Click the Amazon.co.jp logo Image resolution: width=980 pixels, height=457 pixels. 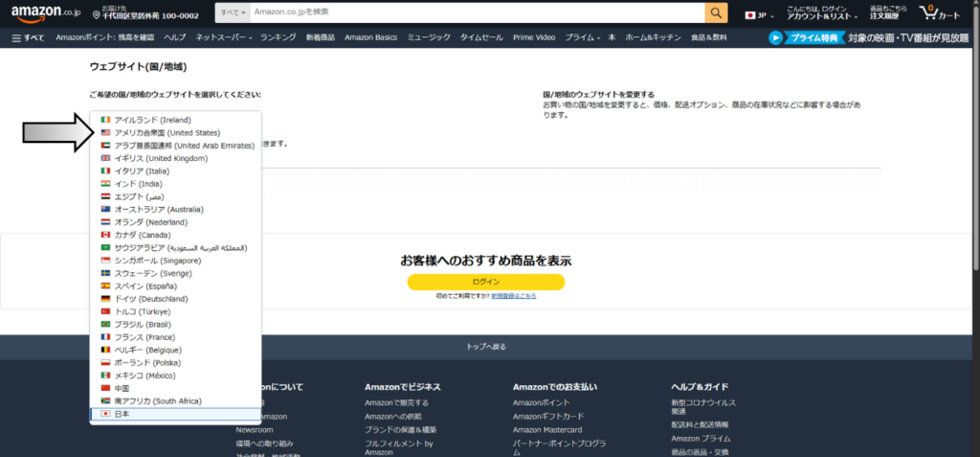[46, 12]
